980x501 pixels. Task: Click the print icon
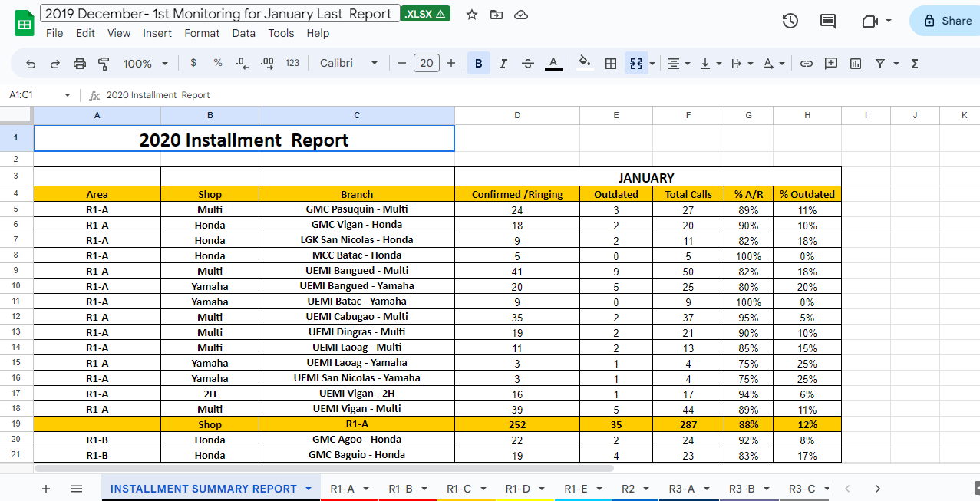pyautogui.click(x=80, y=64)
